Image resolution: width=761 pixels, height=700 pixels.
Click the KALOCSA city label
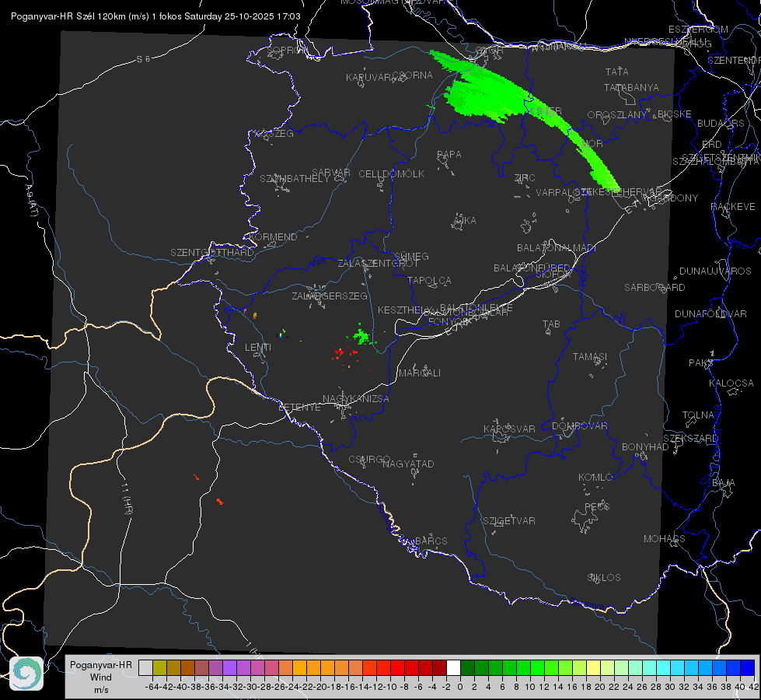click(731, 383)
